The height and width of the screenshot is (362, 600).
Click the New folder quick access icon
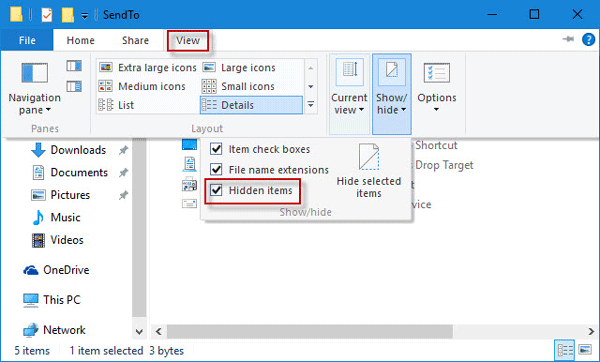tap(68, 15)
